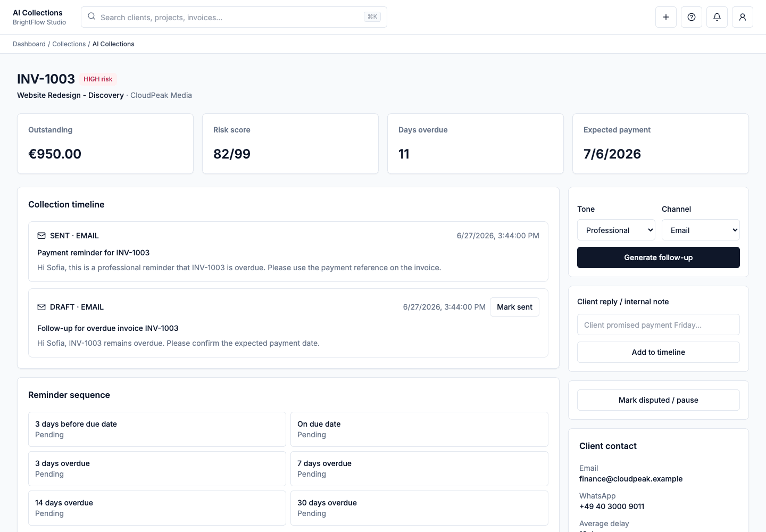Screen dimensions: 766x532
Task: Click the INV-1003 page heading
Action: pyautogui.click(x=46, y=79)
